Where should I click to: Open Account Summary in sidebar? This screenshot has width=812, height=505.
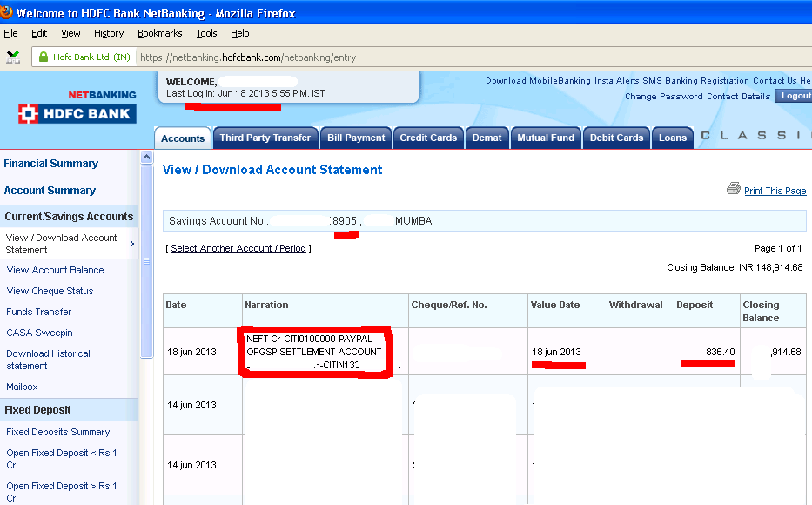[50, 191]
